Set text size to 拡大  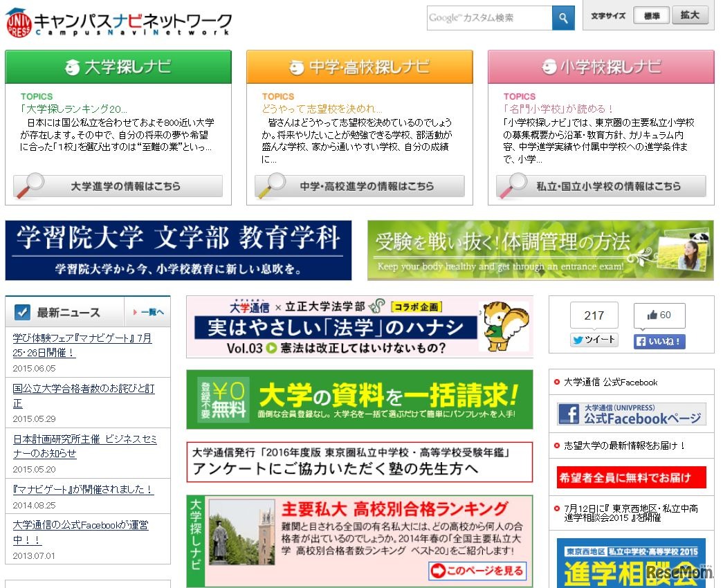tap(690, 15)
